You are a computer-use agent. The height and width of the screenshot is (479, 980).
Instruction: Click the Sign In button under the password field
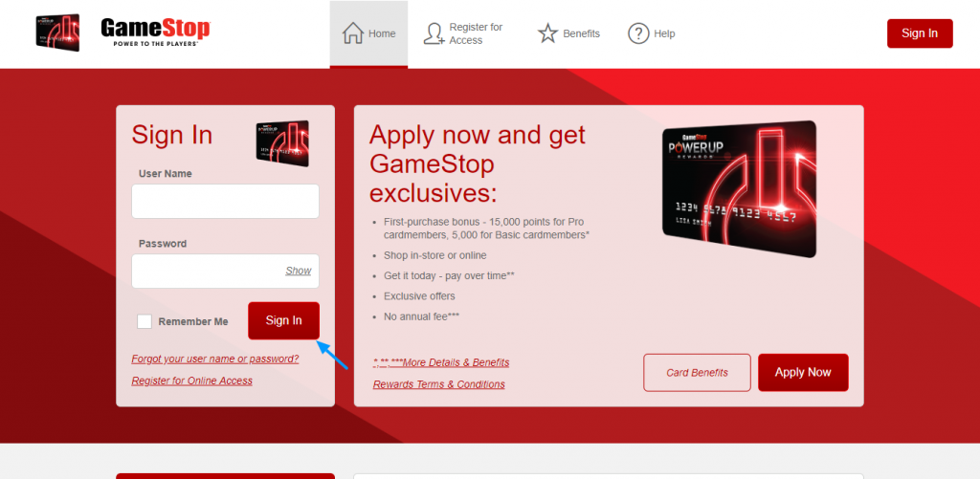tap(283, 320)
